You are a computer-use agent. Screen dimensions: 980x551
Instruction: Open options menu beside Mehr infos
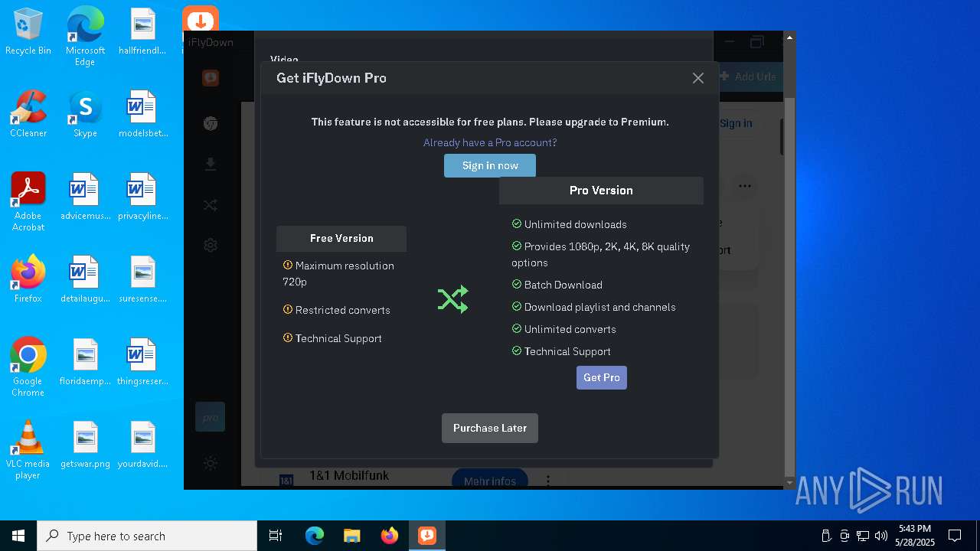[548, 481]
